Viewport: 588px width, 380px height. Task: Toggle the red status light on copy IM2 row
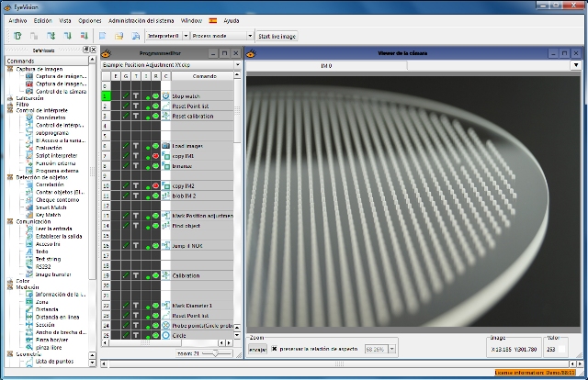point(156,186)
